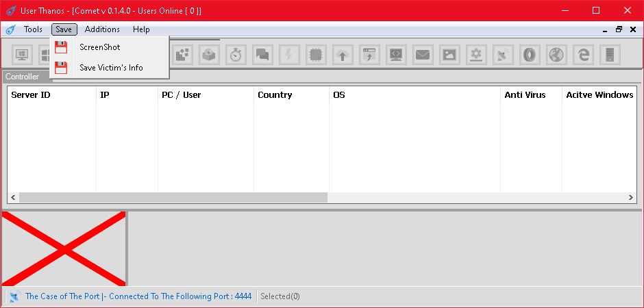Click the envelope mail toolbar icon
Viewport: 644px width, 308px height.
click(x=423, y=55)
